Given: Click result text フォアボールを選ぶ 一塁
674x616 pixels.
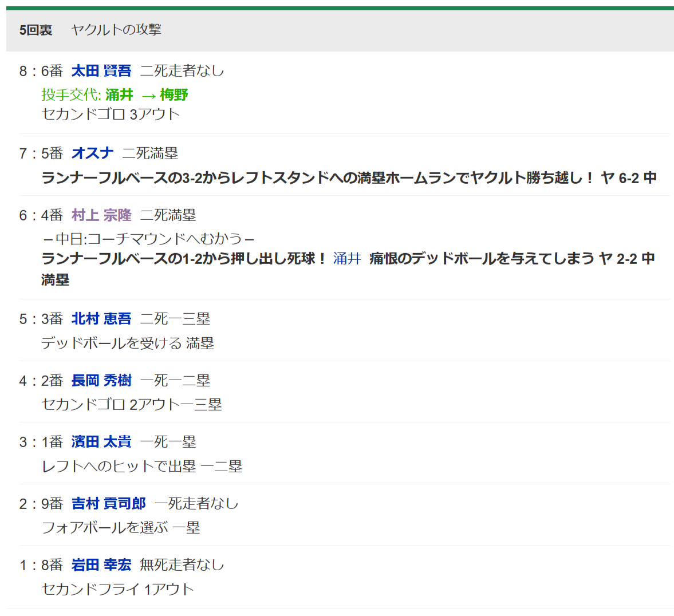Looking at the screenshot, I should click(121, 527).
